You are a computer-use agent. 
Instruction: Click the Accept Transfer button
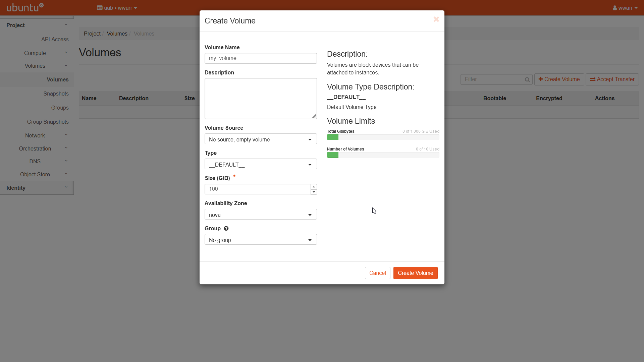coord(612,79)
